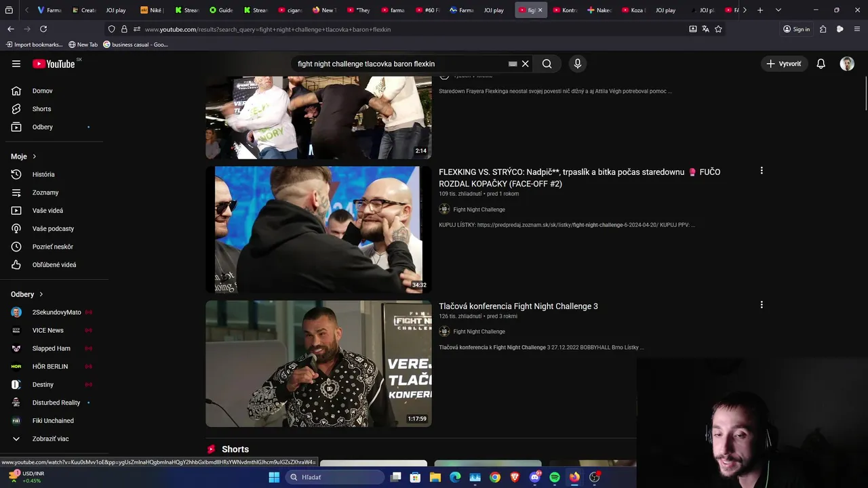
Task: Open Vaše podcasty
Action: click(54, 228)
